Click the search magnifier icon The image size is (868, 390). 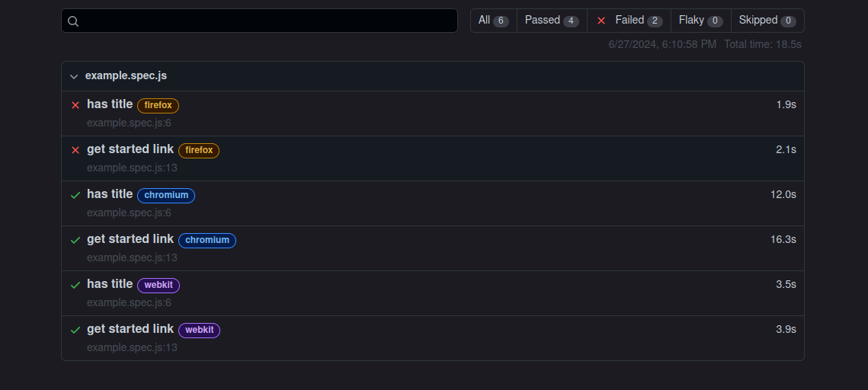coord(73,21)
